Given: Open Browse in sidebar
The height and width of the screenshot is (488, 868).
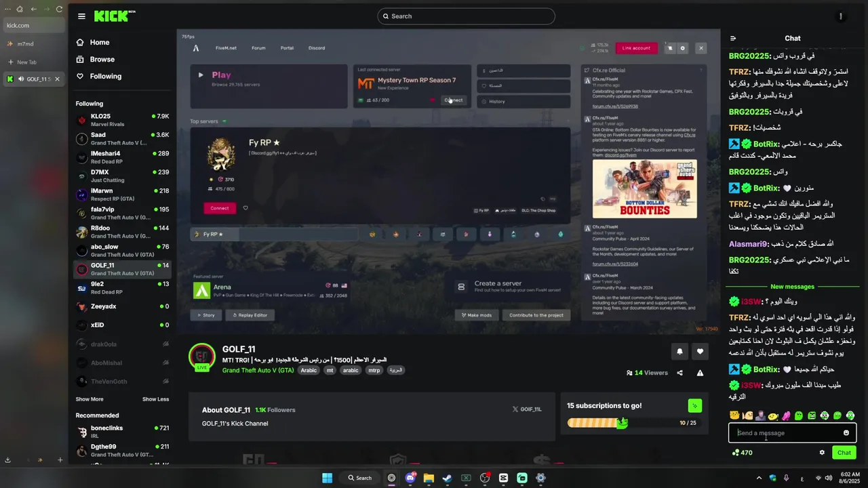Looking at the screenshot, I should 102,59.
